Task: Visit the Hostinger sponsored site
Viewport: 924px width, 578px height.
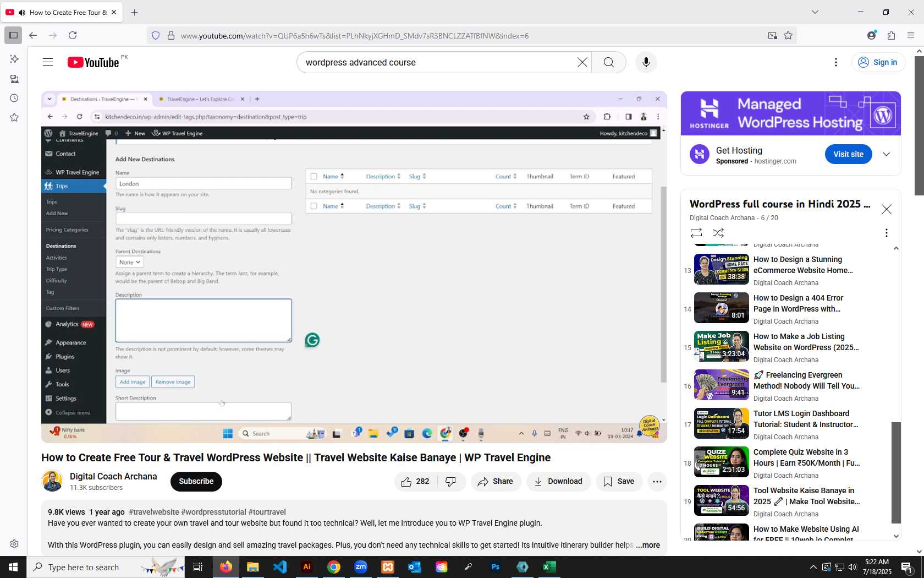Action: click(x=849, y=154)
